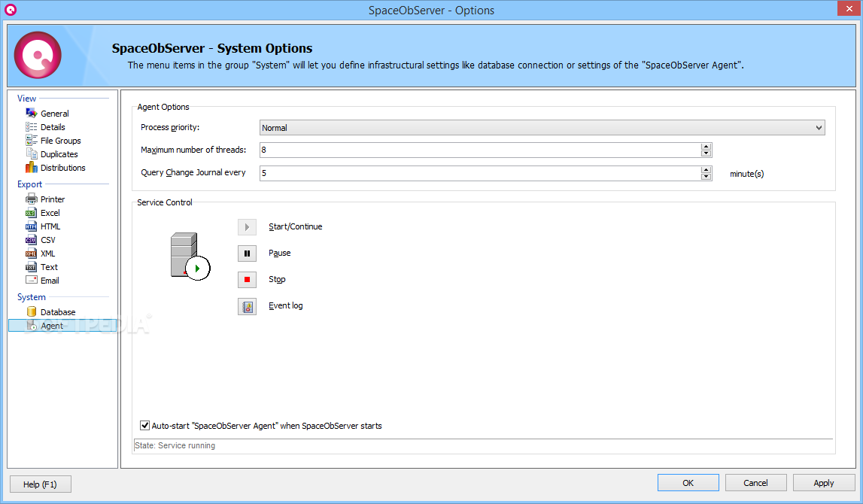Apply the agent settings
This screenshot has height=504, width=863.
point(824,482)
